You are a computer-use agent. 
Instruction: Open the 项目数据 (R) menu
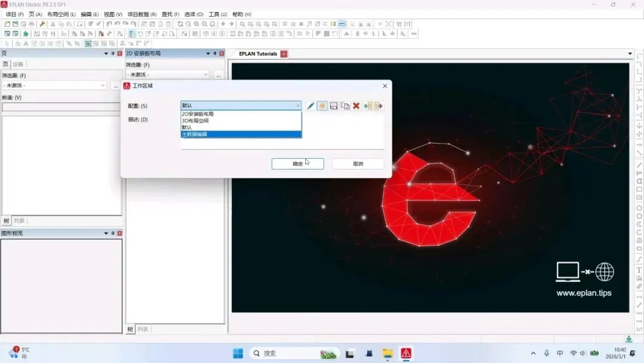pos(142,14)
